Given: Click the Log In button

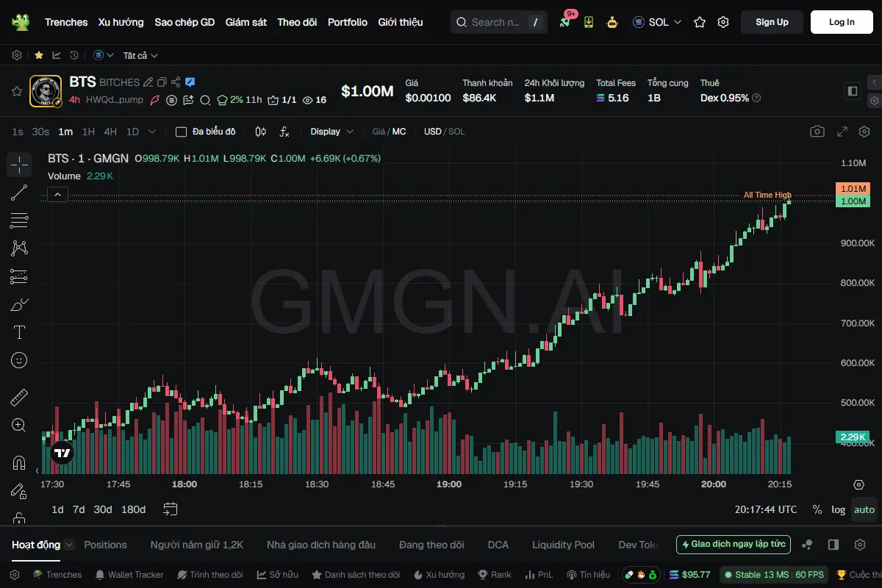Looking at the screenshot, I should (x=842, y=22).
